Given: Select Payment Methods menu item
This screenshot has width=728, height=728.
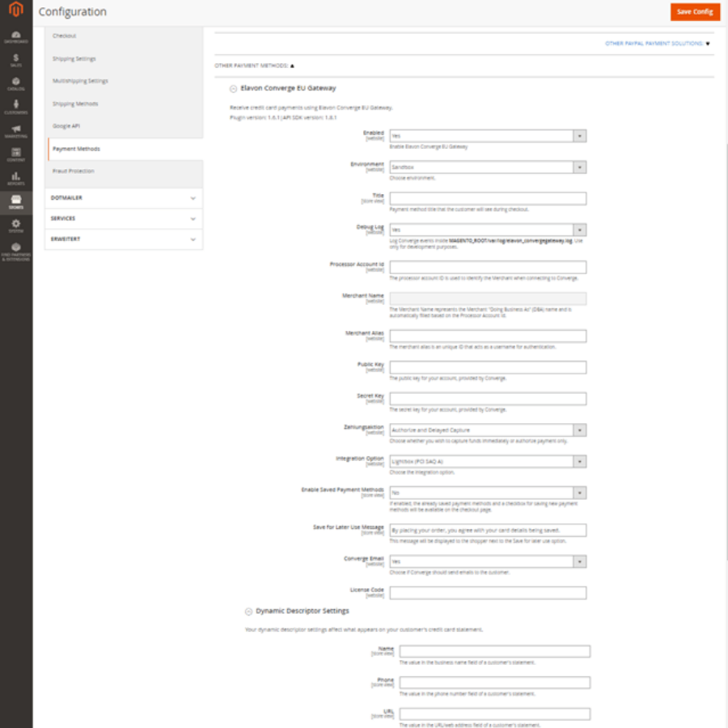Looking at the screenshot, I should pyautogui.click(x=125, y=149).
